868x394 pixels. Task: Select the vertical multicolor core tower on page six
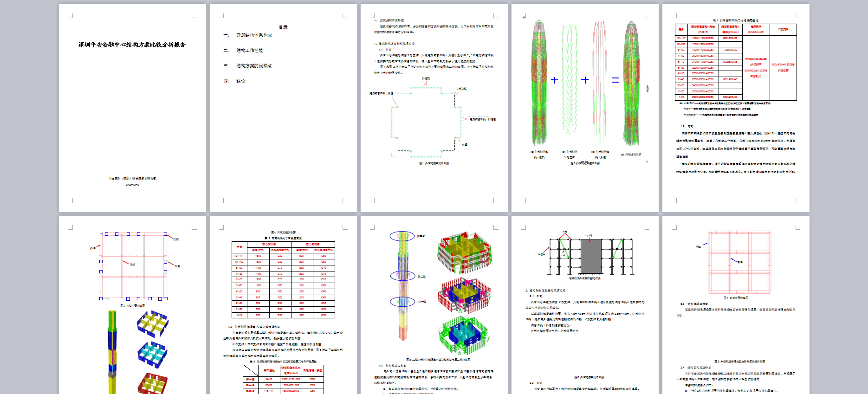pyautogui.click(x=112, y=352)
